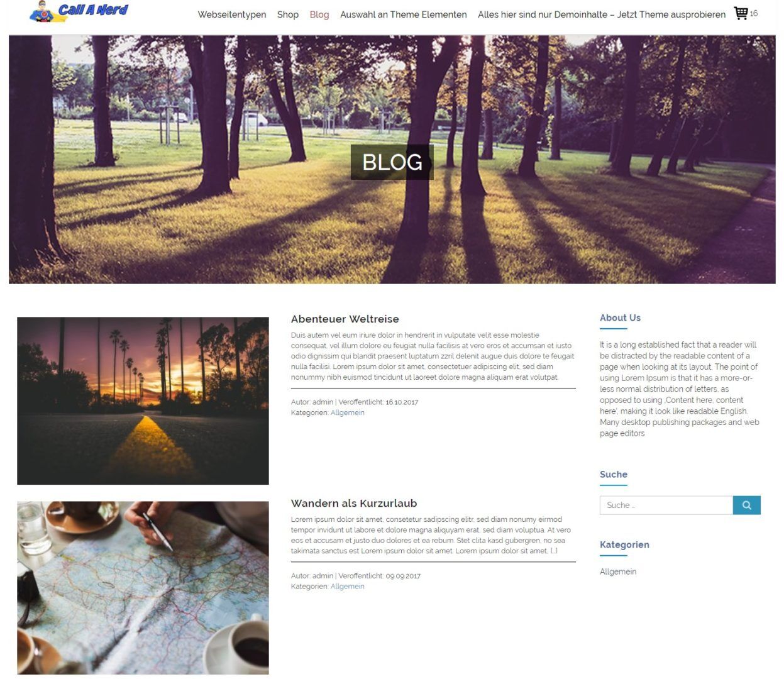Screen dimensions: 784x679
Task: Open the shopping cart icon
Action: tap(741, 13)
